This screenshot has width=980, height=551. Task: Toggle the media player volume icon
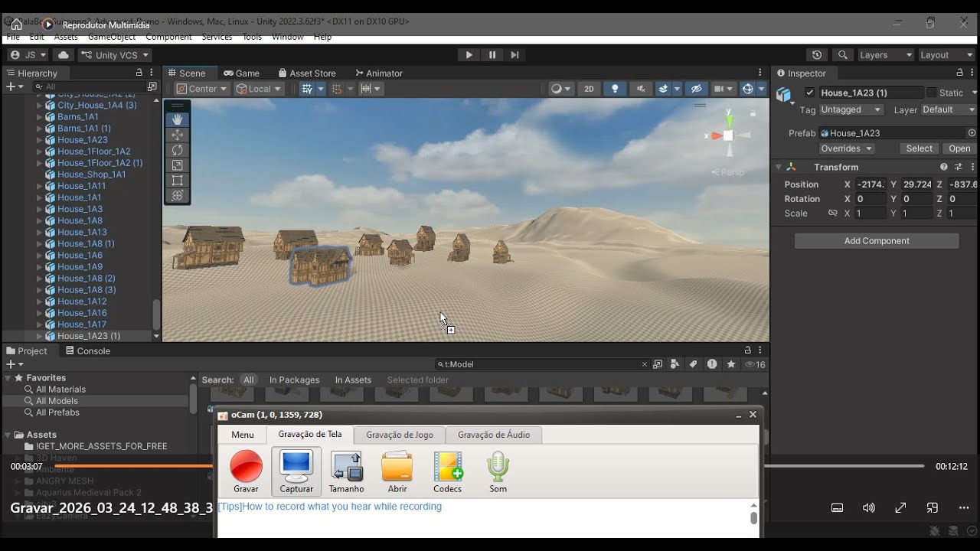[868, 507]
